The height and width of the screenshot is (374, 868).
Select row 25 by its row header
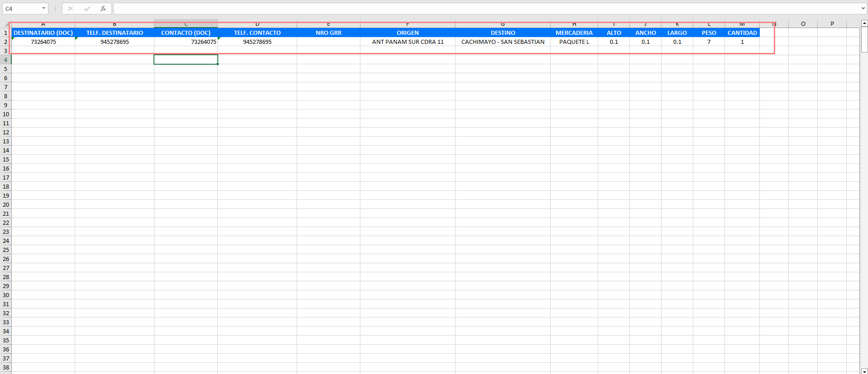click(6, 250)
